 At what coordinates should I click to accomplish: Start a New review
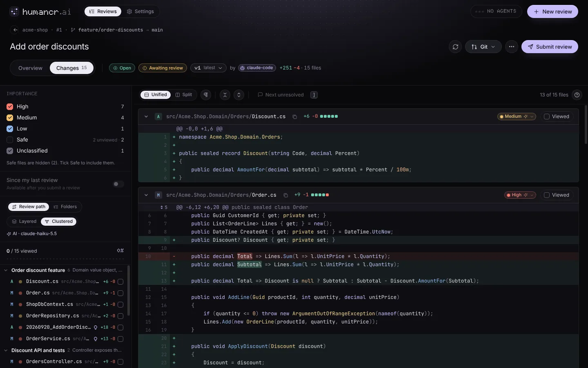(x=552, y=11)
